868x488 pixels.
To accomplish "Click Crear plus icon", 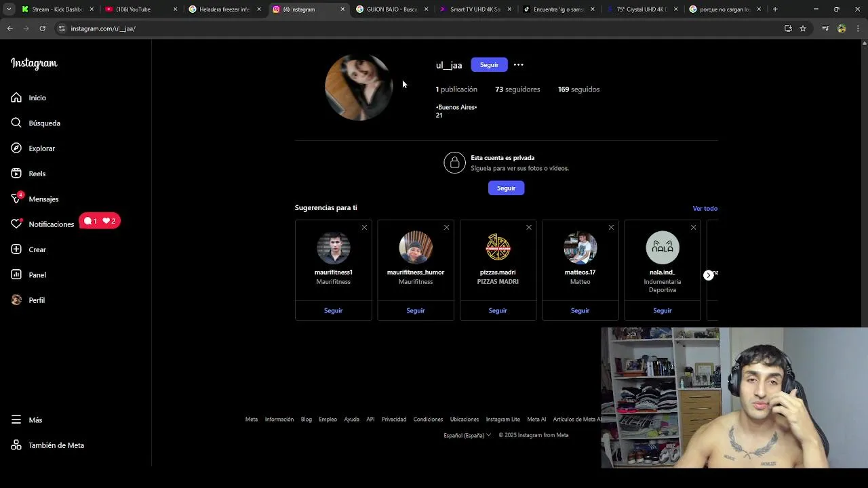I will (16, 249).
